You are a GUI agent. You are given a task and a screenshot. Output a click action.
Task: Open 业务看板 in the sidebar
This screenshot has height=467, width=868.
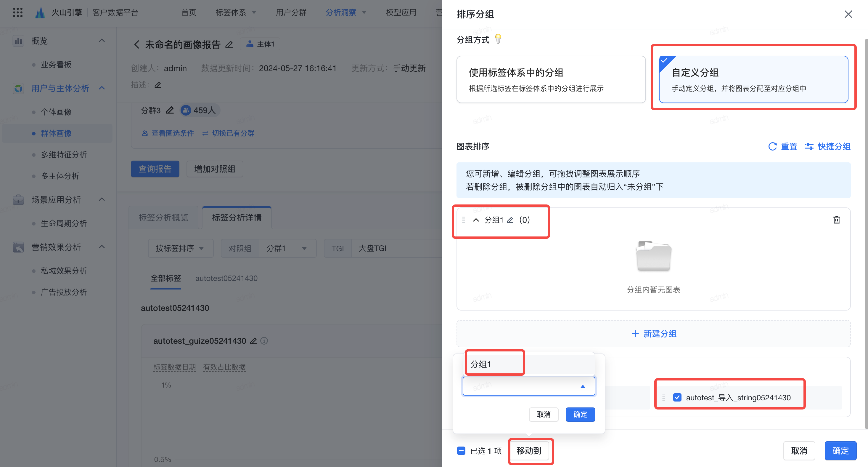tap(56, 64)
